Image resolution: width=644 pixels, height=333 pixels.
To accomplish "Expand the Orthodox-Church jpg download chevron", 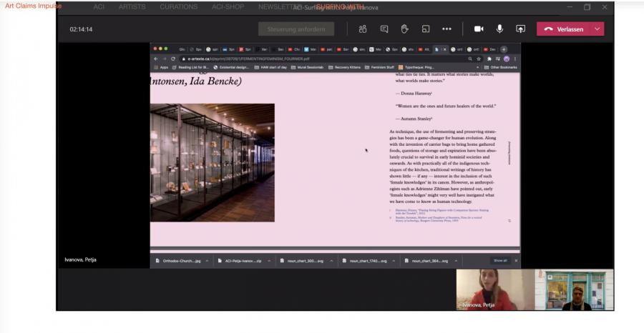I will coord(207,261).
